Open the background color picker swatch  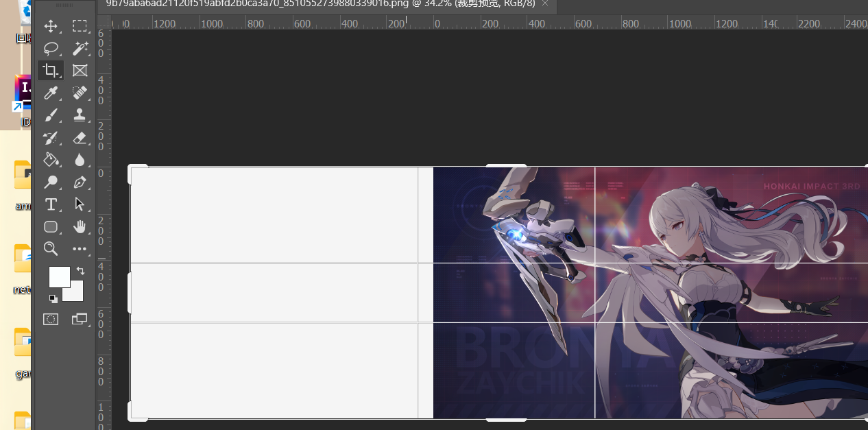click(x=76, y=294)
